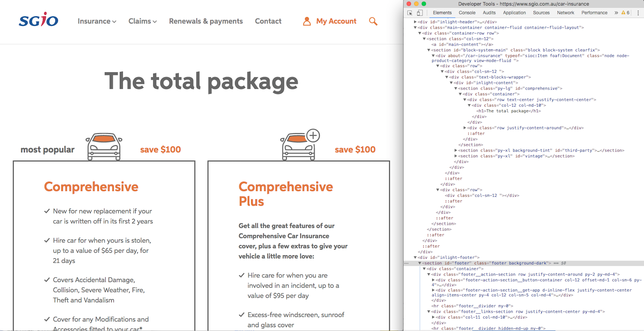Expand the third-party section node

(x=456, y=150)
